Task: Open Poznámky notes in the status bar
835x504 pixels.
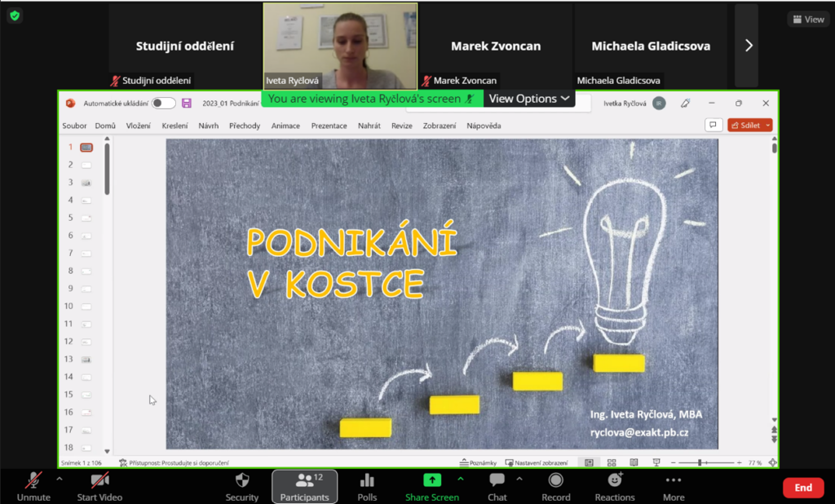Action: [478, 463]
